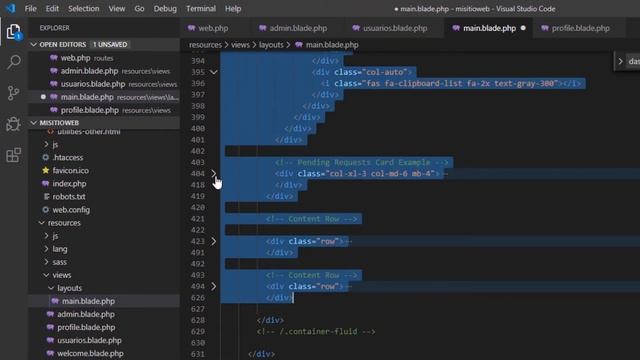Collapse the resources folder
The width and height of the screenshot is (640, 360).
(x=42, y=223)
